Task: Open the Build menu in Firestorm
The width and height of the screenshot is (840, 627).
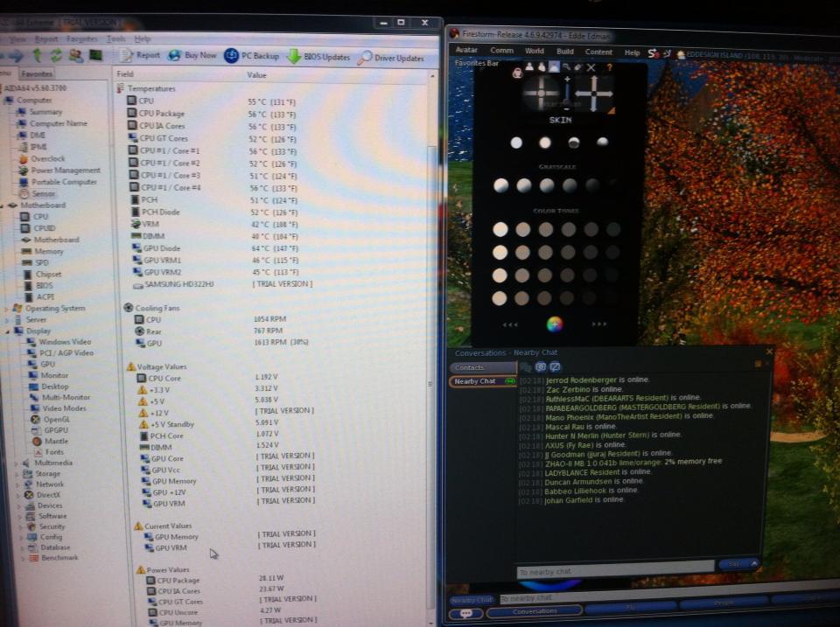Action: point(565,52)
